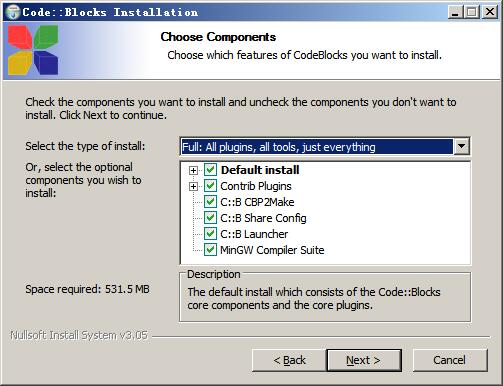503x386 pixels.
Task: Minimize the installer window
Action: tap(455, 13)
